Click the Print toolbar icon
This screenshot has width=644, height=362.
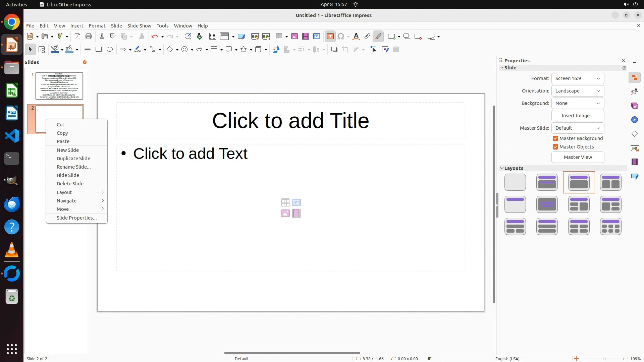point(89,37)
